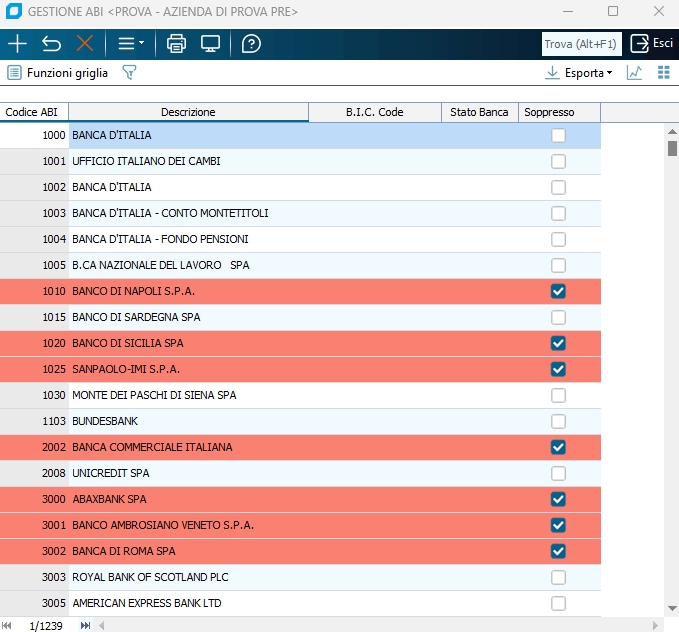Expand the Esporta dropdown
Viewport: 679px width, 632px height.
tap(579, 73)
